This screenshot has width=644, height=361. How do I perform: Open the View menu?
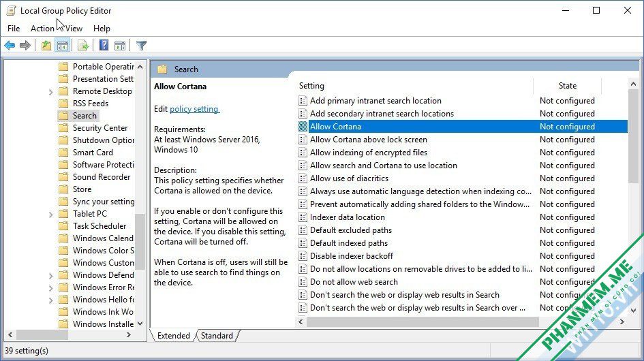tap(74, 29)
